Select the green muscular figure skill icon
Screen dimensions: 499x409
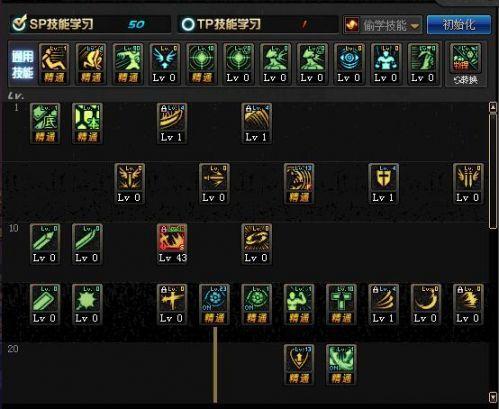pos(299,304)
